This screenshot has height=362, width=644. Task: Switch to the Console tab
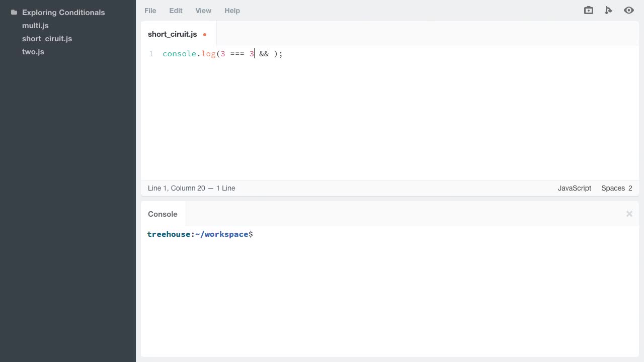(163, 214)
